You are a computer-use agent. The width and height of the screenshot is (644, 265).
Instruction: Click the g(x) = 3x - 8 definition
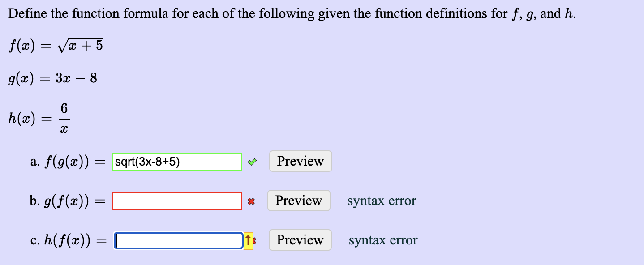click(53, 78)
